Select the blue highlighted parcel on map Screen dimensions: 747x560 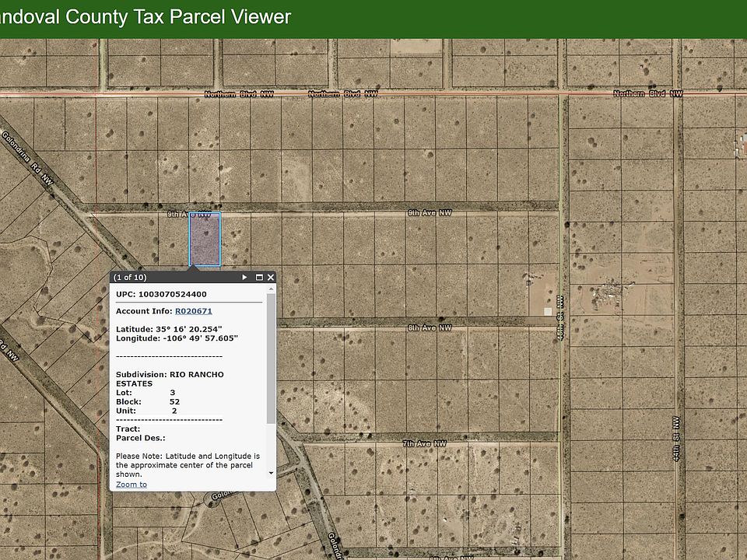(205, 240)
